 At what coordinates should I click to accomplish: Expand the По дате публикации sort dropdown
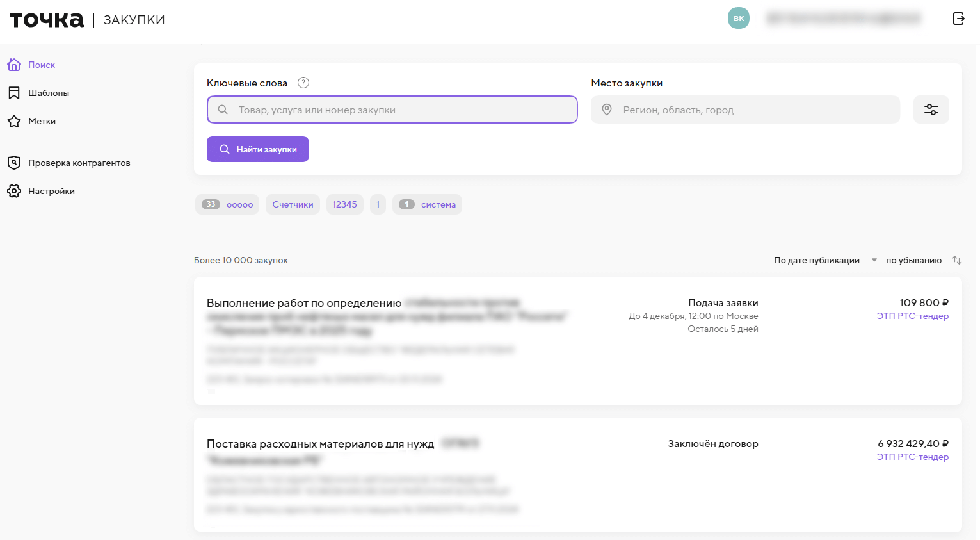pos(824,260)
